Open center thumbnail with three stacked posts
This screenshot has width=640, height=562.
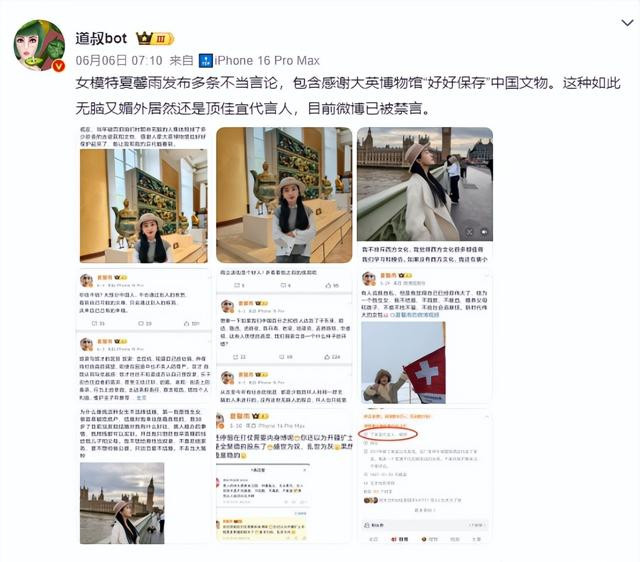tap(284, 336)
